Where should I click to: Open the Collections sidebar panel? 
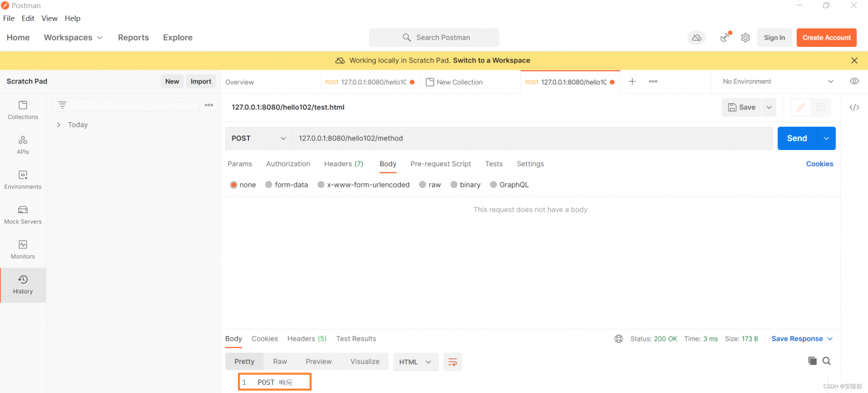[23, 110]
